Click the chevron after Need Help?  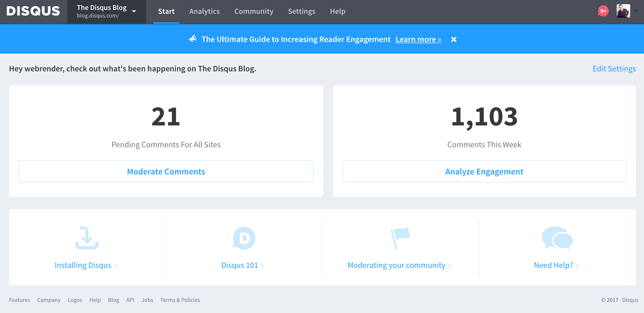tap(577, 265)
